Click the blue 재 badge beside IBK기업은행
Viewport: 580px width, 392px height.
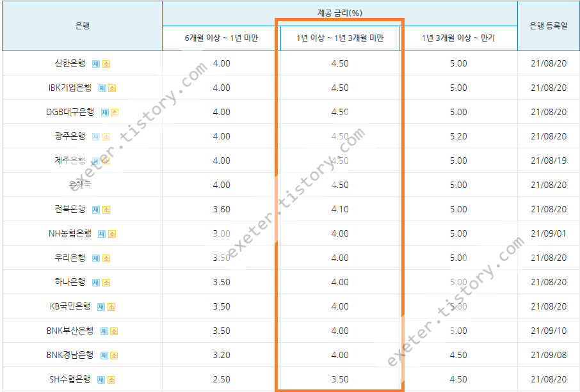pos(102,88)
